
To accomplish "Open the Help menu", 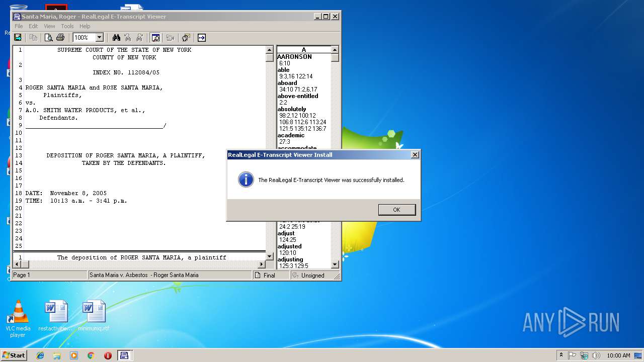I will (85, 26).
